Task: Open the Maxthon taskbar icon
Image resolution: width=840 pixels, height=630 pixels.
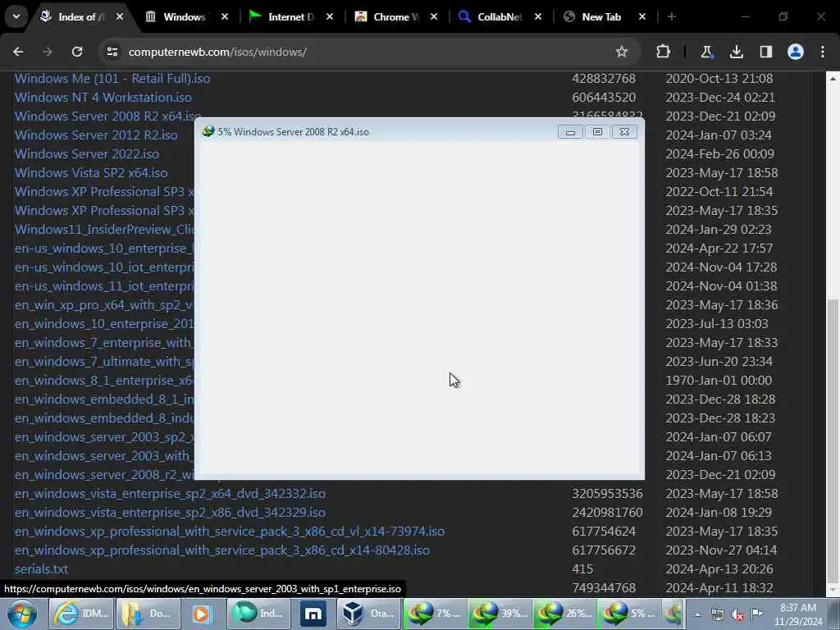Action: [313, 614]
